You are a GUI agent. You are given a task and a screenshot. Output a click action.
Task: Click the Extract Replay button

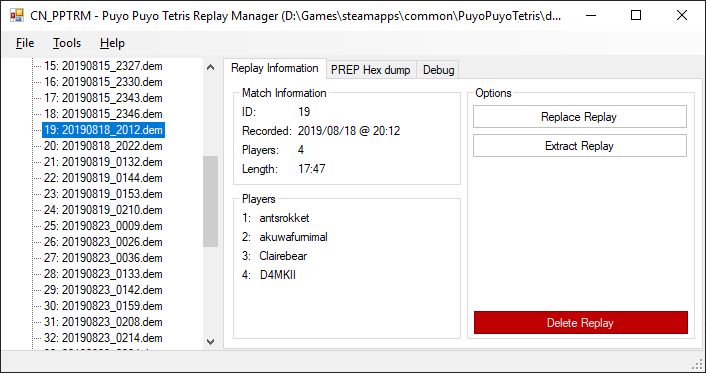tap(579, 146)
